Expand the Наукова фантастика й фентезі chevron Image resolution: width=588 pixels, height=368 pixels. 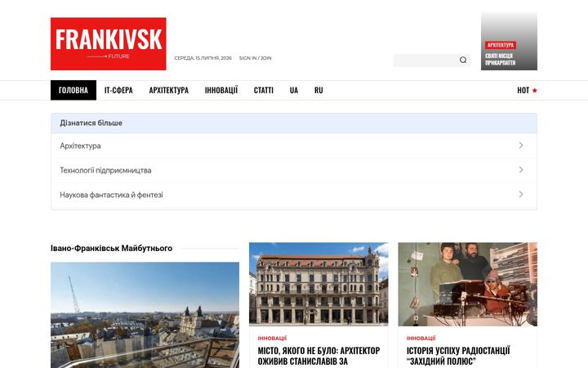coord(521,194)
